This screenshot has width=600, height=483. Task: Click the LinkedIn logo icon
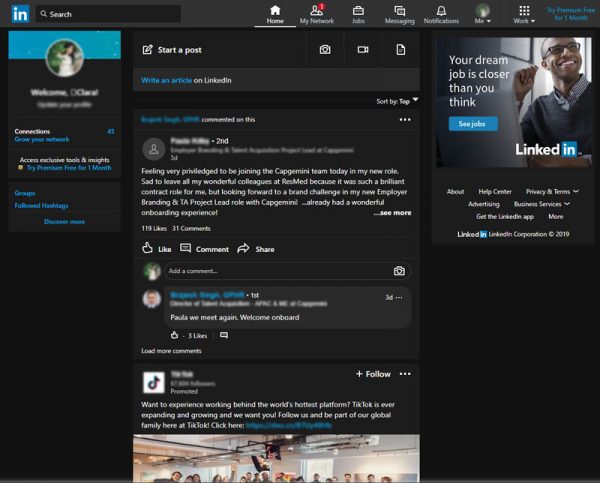pos(20,14)
